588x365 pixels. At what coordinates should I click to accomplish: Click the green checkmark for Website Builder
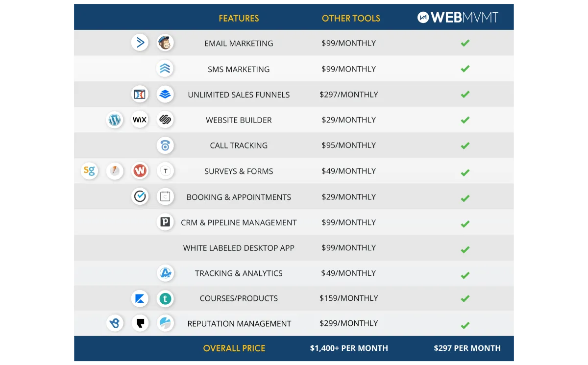click(x=465, y=120)
